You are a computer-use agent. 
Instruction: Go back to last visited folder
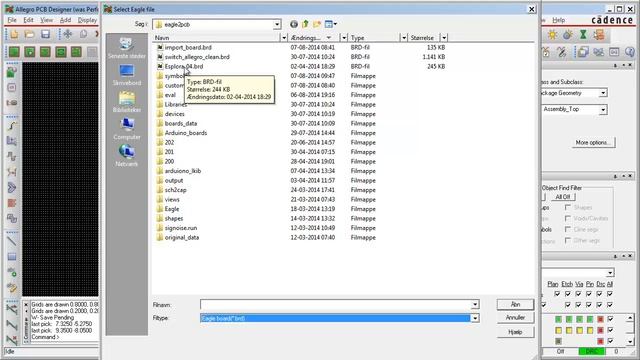click(293, 24)
